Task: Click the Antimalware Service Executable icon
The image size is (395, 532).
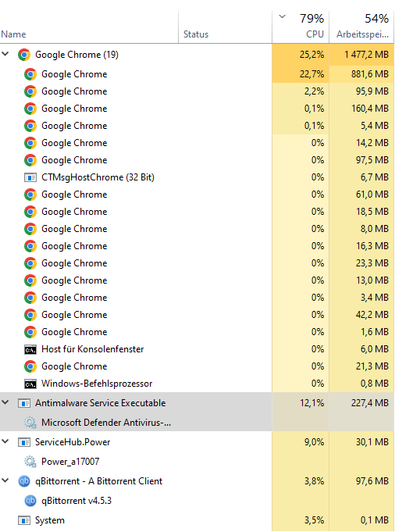Action: [x=24, y=403]
